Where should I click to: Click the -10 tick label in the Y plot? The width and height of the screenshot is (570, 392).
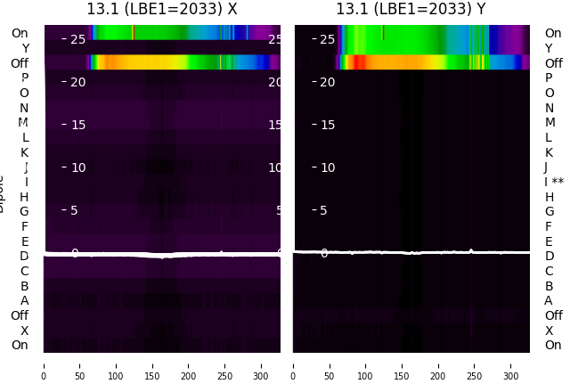324,167
